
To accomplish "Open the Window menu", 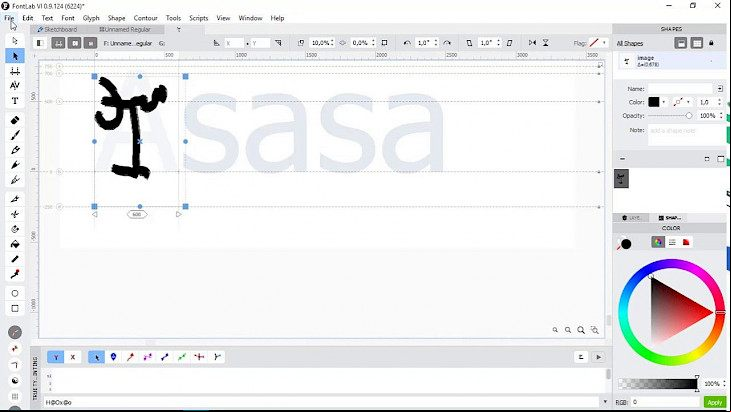I will point(250,18).
